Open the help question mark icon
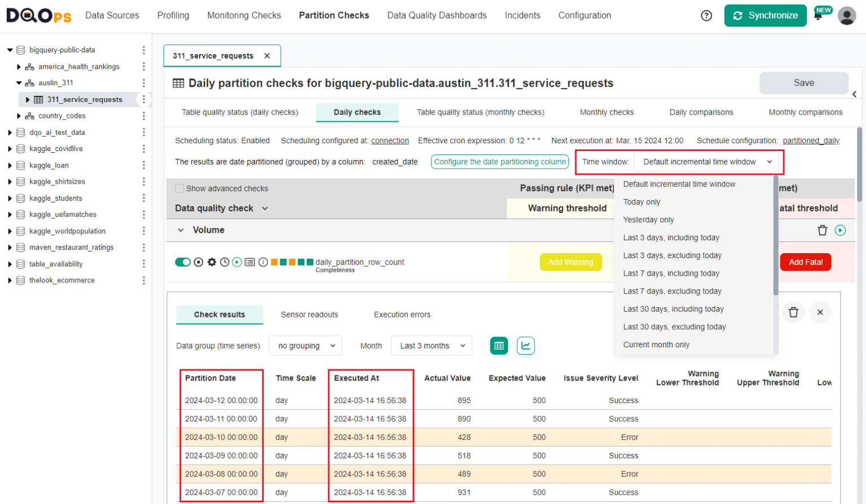The width and height of the screenshot is (866, 504). [x=706, y=15]
